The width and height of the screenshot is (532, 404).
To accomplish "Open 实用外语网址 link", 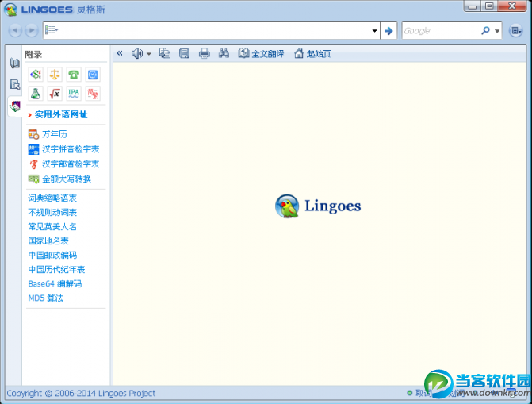I will [61, 114].
